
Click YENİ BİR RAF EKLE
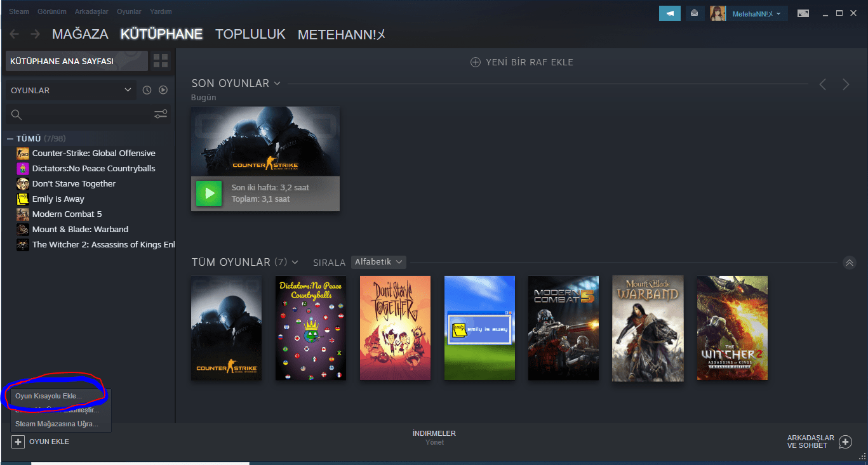pos(521,62)
